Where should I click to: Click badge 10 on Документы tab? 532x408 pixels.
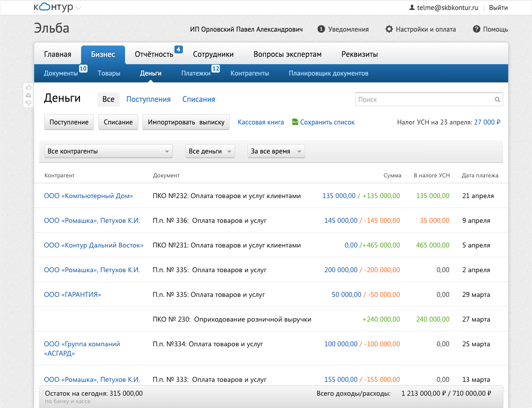click(x=83, y=69)
